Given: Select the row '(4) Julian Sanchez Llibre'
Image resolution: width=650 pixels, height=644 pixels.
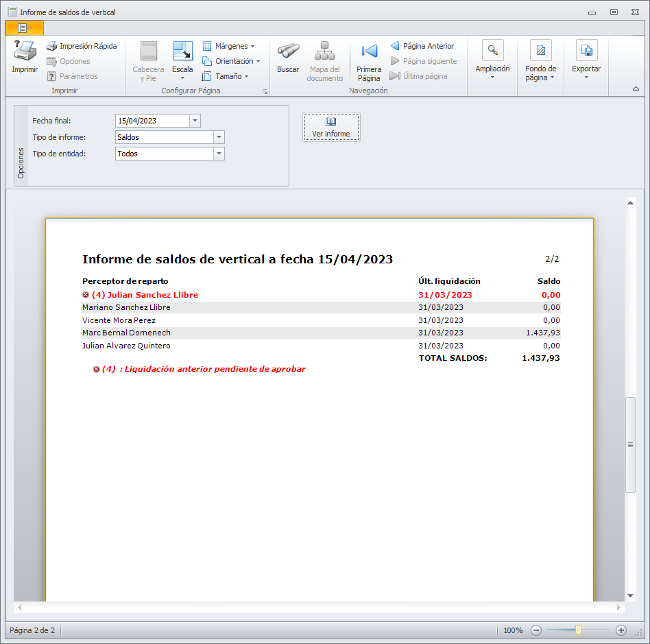Looking at the screenshot, I should click(321, 295).
